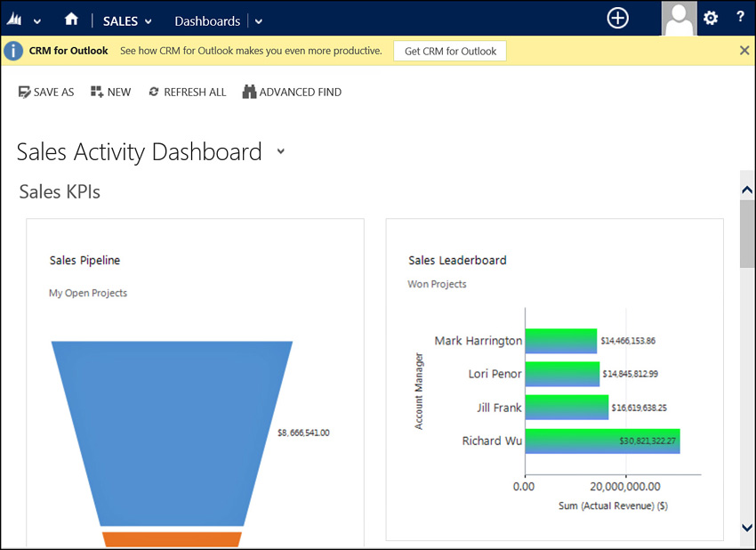Open the dropdown next to Dashboards
756x550 pixels.
[259, 21]
